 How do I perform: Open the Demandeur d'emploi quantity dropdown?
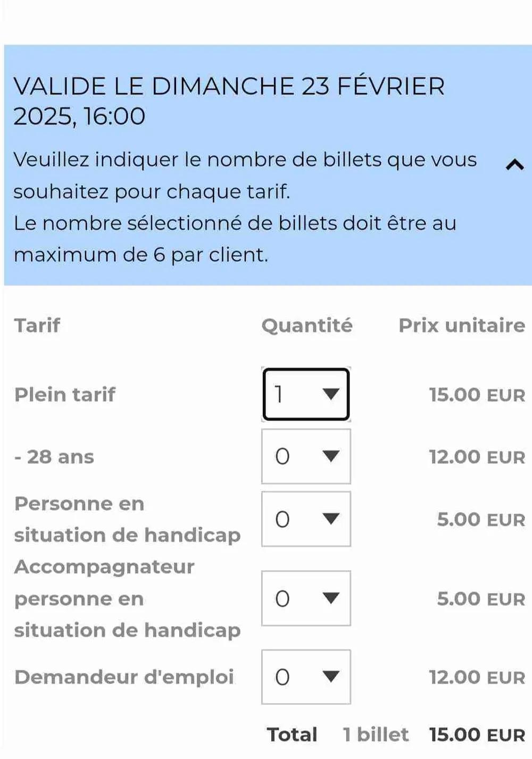click(306, 677)
